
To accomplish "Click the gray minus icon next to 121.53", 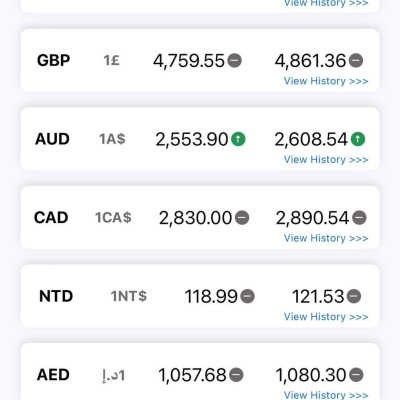I will click(354, 296).
